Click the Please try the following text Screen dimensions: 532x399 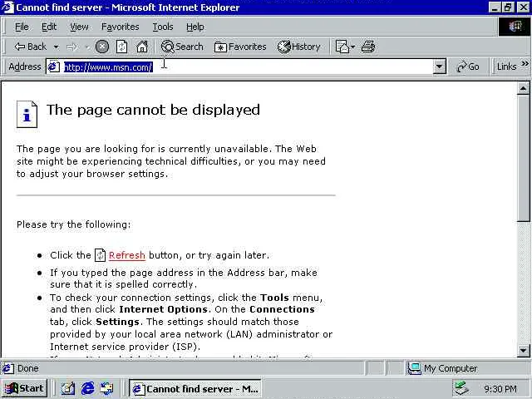coord(73,224)
